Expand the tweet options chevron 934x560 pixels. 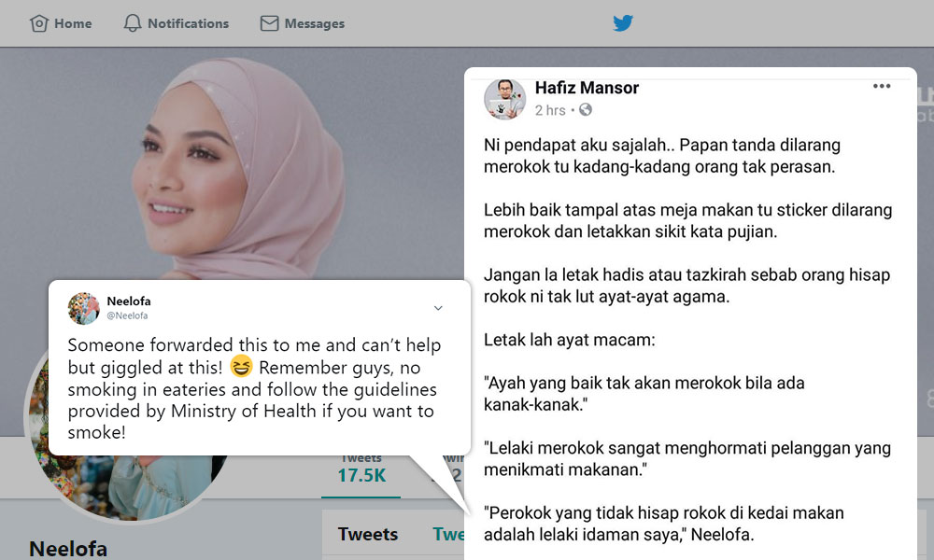point(438,308)
